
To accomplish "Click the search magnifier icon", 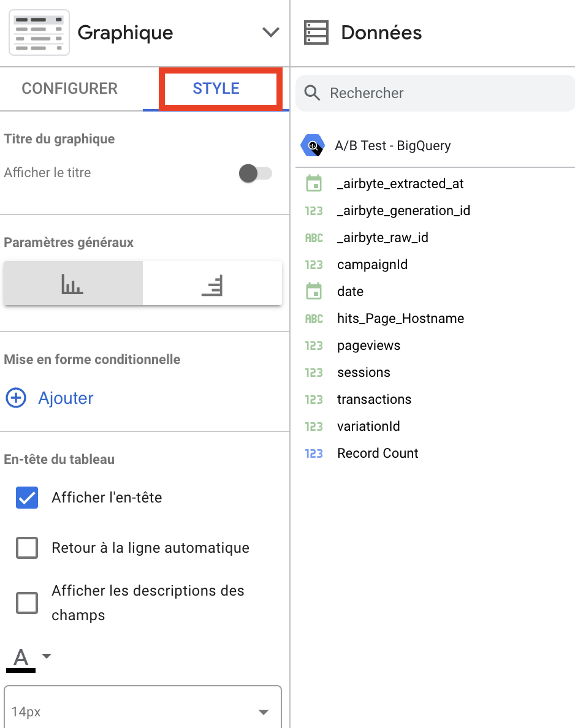I will [x=312, y=93].
